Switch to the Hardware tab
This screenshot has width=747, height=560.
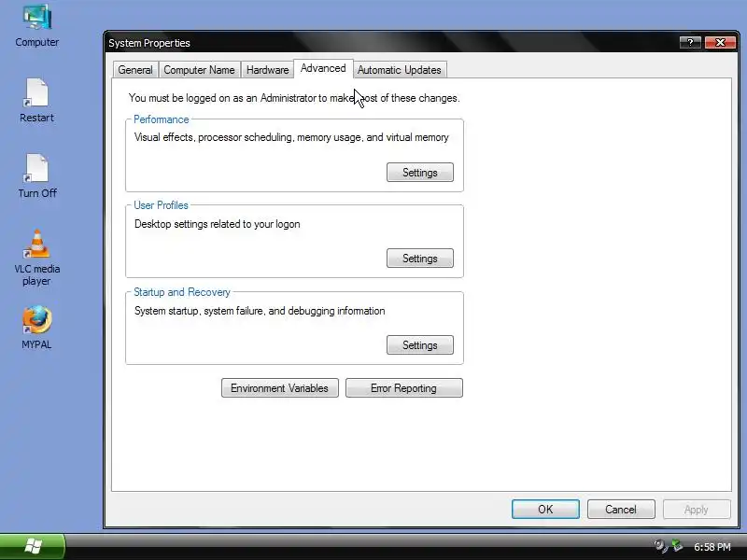pyautogui.click(x=267, y=70)
